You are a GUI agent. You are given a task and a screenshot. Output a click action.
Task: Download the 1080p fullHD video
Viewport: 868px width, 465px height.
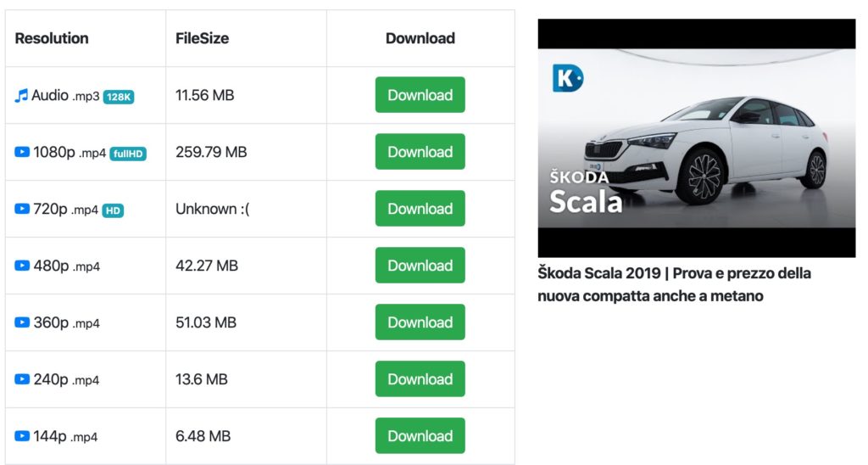[x=420, y=152]
